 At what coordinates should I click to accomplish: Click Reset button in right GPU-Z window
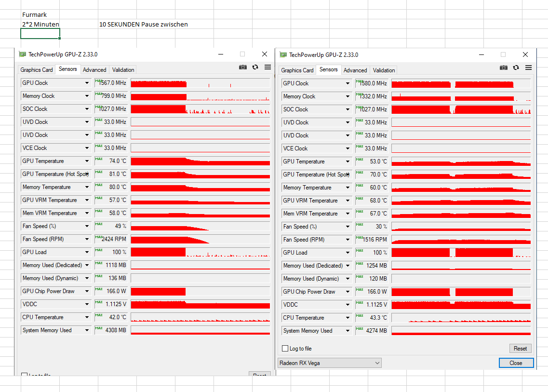point(520,348)
